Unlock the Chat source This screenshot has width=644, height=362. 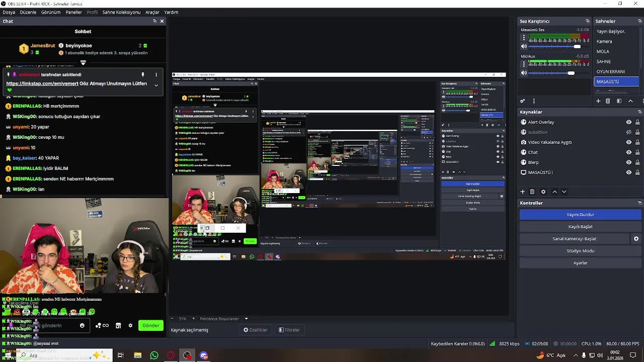click(x=637, y=152)
